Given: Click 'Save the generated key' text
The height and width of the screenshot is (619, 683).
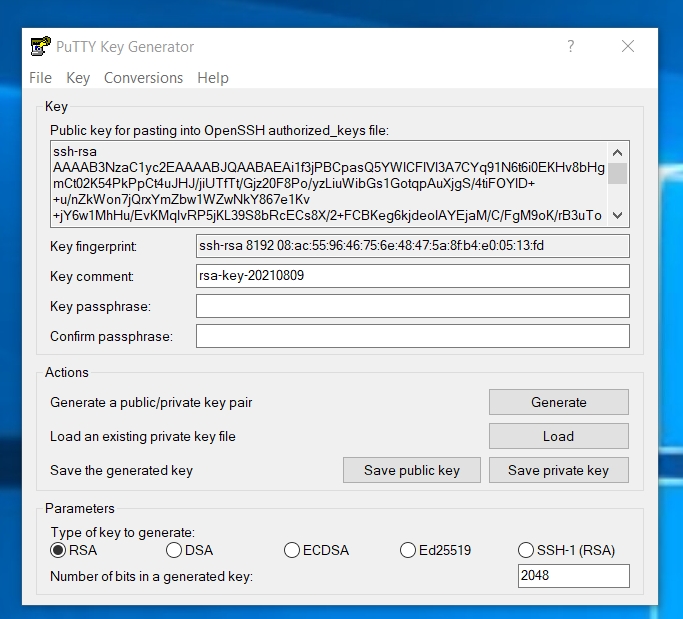Looking at the screenshot, I should 121,470.
